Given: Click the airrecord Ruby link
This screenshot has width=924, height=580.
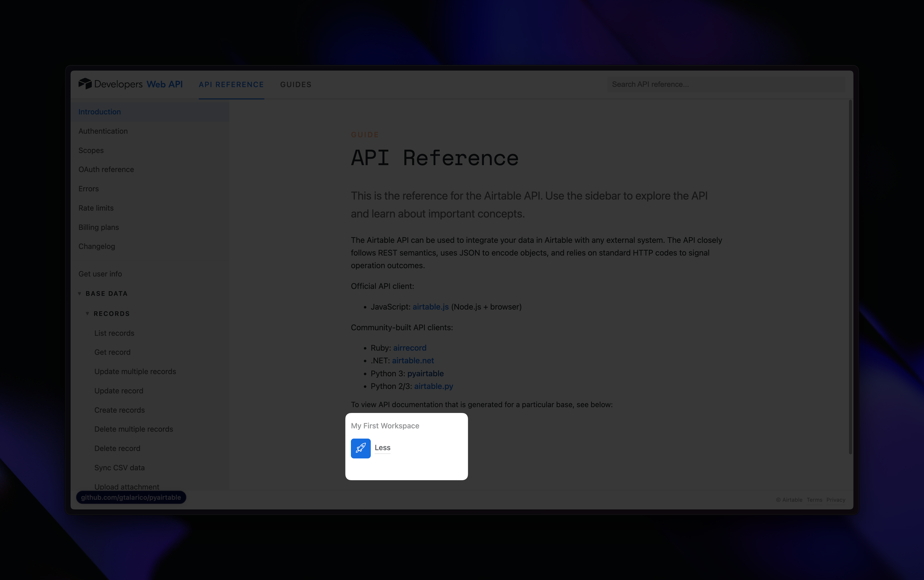Looking at the screenshot, I should tap(409, 348).
